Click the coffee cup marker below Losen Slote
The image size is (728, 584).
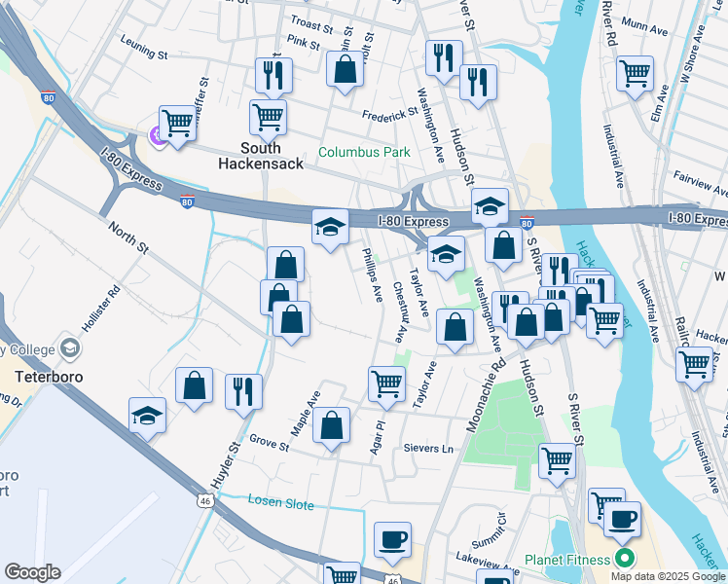tap(392, 540)
